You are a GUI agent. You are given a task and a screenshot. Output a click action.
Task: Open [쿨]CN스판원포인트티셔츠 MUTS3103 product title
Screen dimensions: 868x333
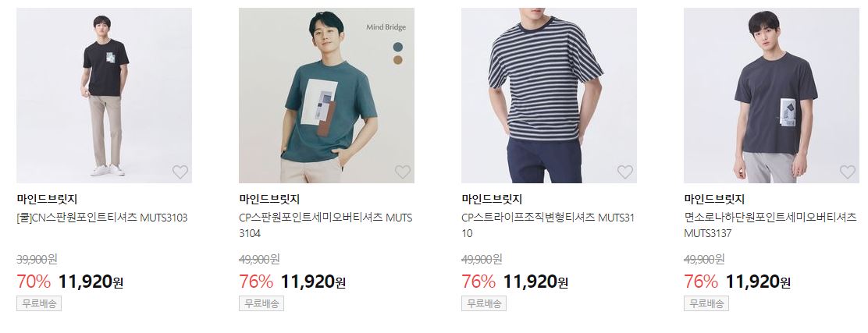(x=102, y=218)
